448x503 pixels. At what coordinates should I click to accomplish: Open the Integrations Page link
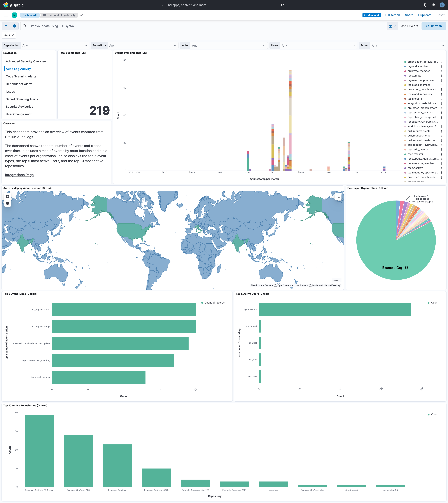[19, 175]
